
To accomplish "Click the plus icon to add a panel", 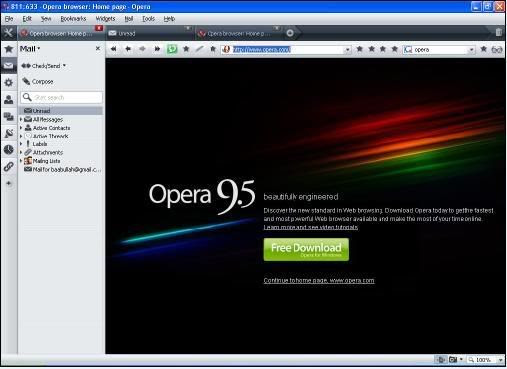I will tap(9, 183).
